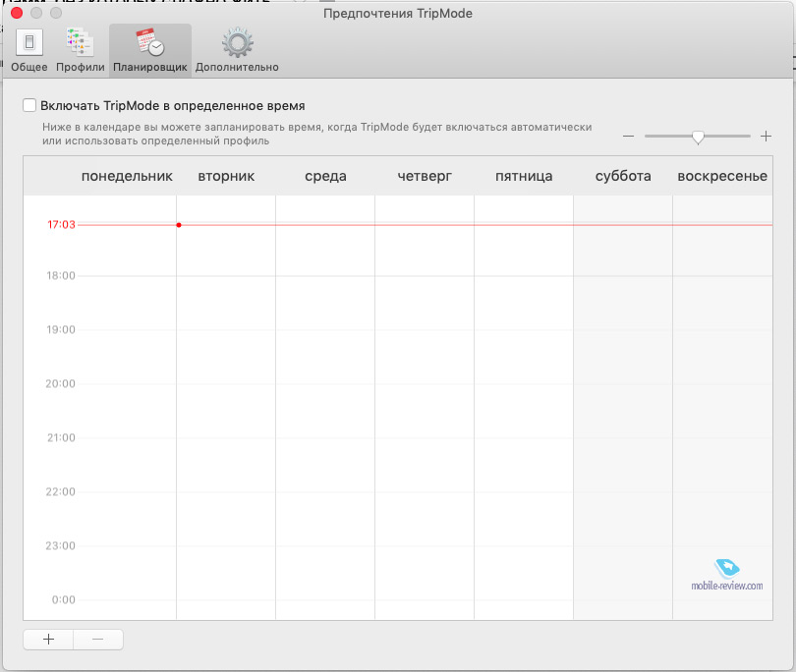
Task: Click the воскресенье column header
Action: 722,176
